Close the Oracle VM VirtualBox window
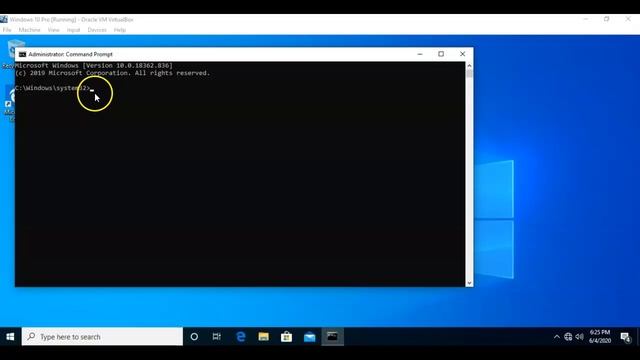Image resolution: width=640 pixels, height=360 pixels. click(628, 19)
